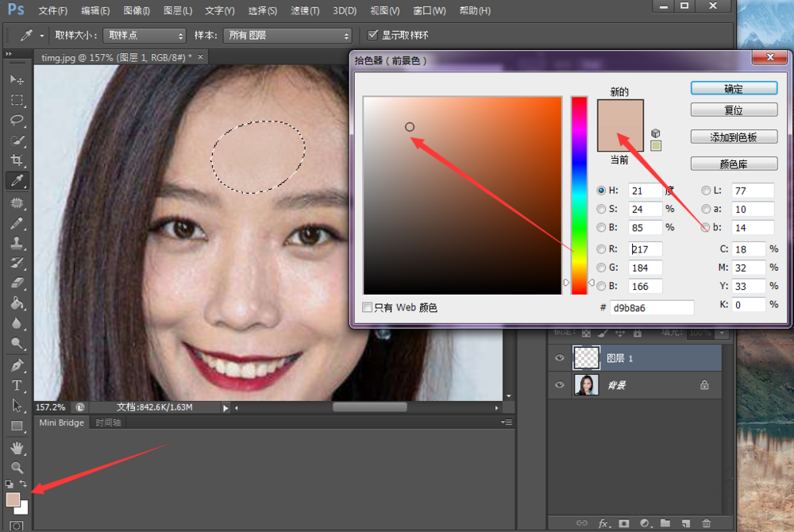Confirm color with OK button

[x=734, y=89]
